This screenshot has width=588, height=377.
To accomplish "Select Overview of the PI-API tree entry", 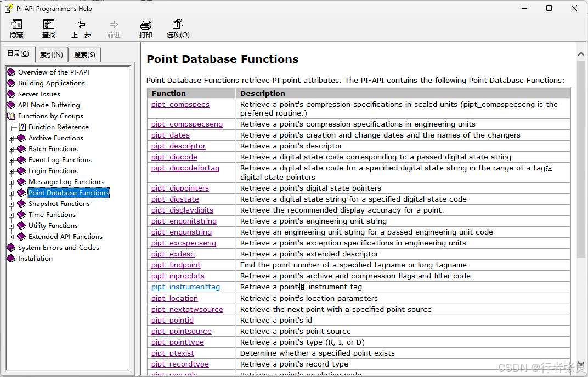I will click(54, 72).
